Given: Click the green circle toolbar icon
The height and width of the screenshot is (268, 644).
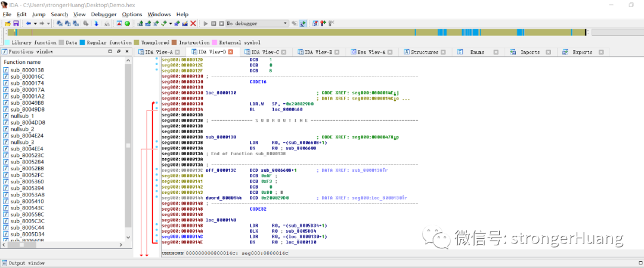Looking at the screenshot, I should pos(127,23).
